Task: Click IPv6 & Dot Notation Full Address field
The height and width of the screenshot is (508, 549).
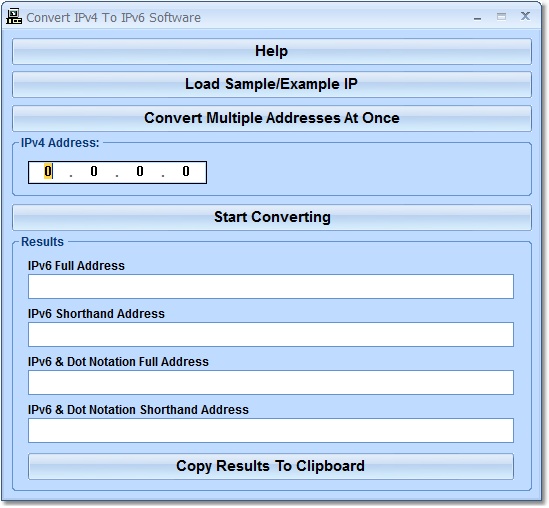Action: click(x=271, y=382)
